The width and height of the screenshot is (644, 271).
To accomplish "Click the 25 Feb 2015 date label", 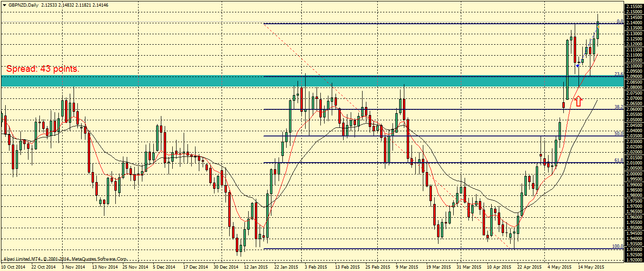I will [378, 267].
